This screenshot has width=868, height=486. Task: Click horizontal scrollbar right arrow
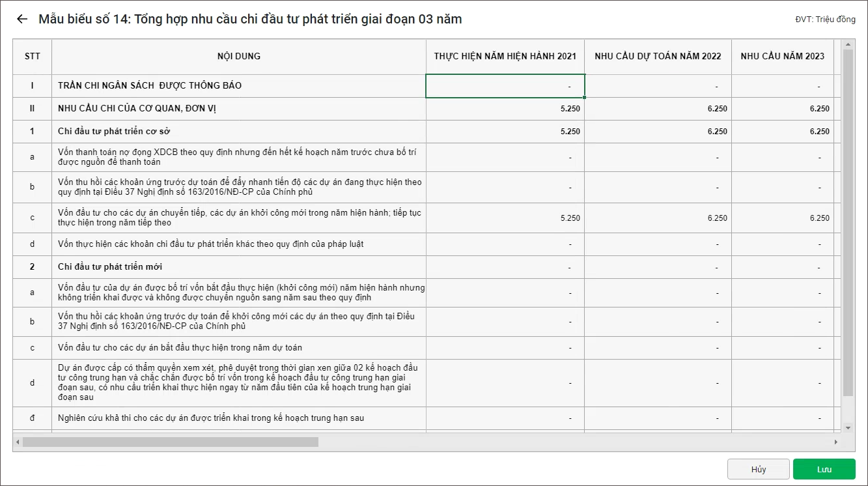837,442
